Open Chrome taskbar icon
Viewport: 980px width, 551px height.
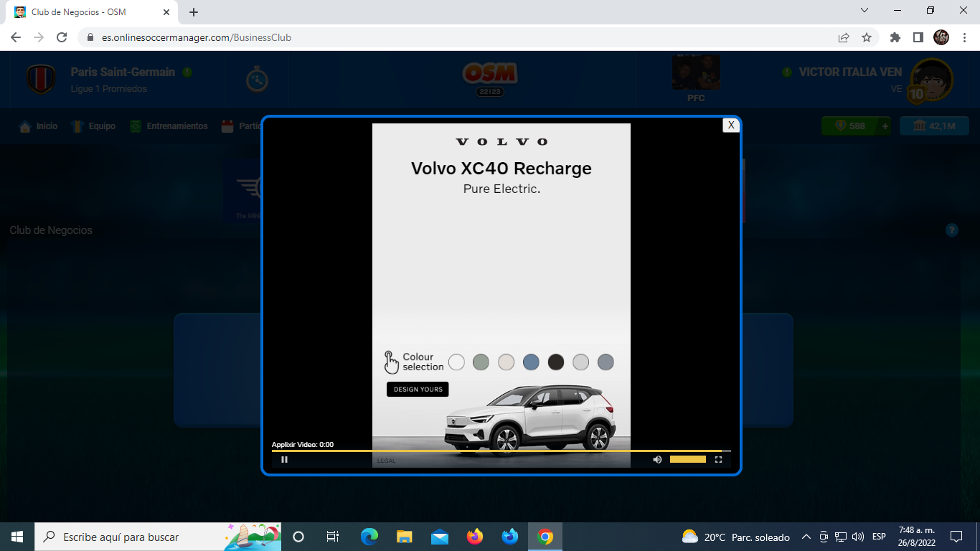click(x=545, y=537)
